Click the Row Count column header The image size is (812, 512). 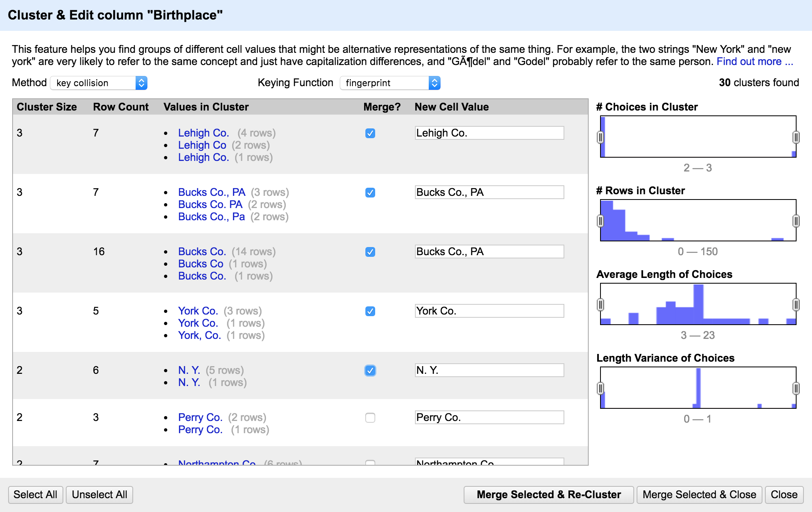tap(121, 107)
